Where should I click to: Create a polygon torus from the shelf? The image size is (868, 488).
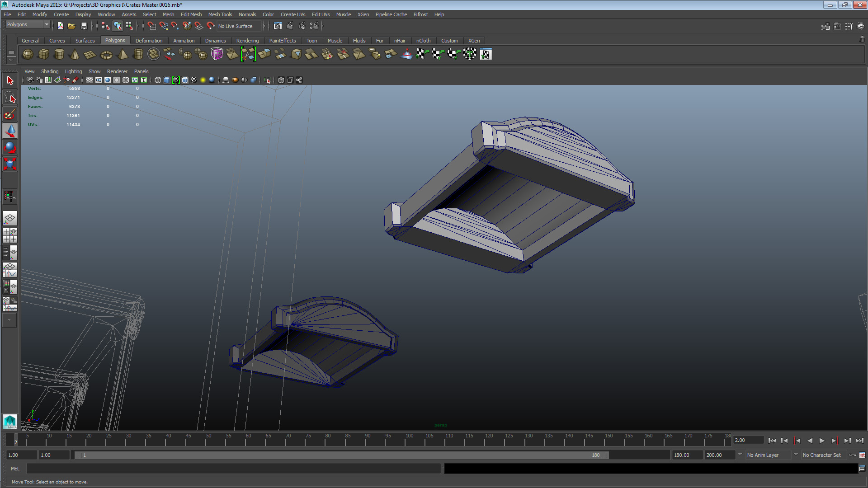tap(106, 54)
